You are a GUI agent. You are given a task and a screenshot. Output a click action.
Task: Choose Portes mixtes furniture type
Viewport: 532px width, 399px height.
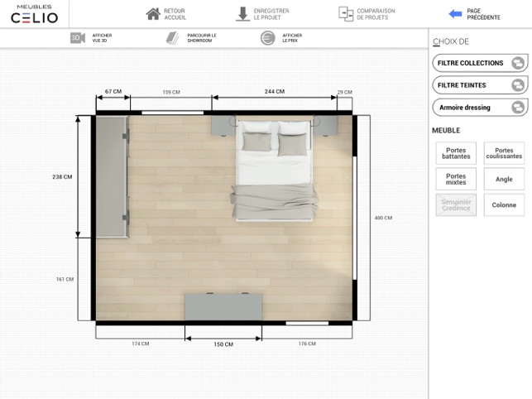[456, 179]
